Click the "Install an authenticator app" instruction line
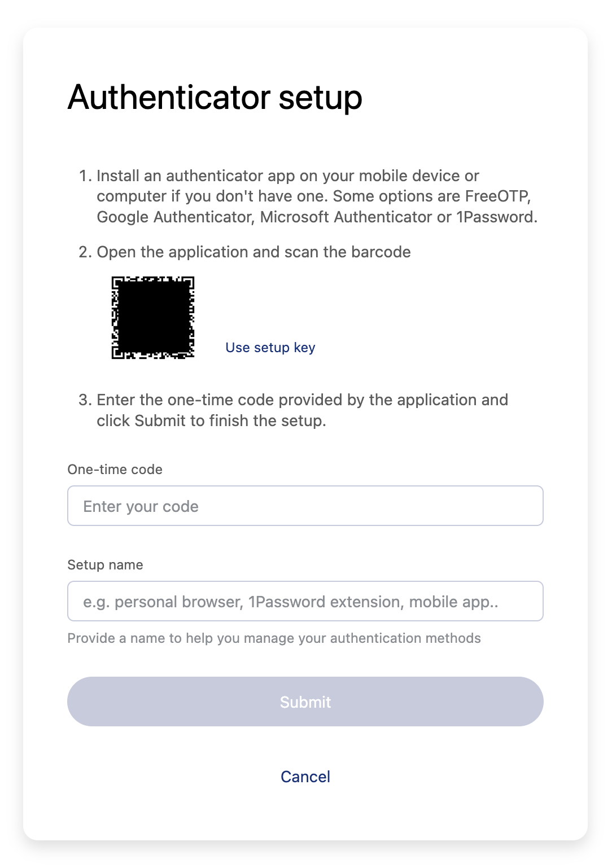 (287, 176)
